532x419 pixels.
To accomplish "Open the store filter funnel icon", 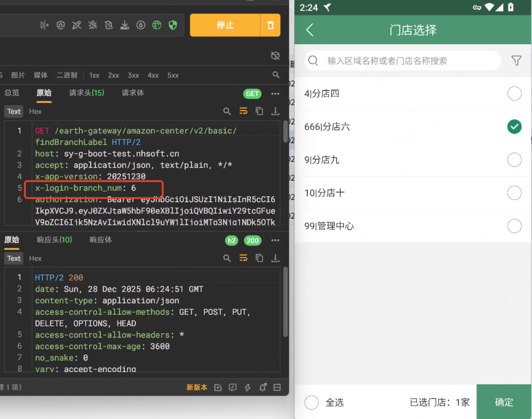I will (x=516, y=60).
